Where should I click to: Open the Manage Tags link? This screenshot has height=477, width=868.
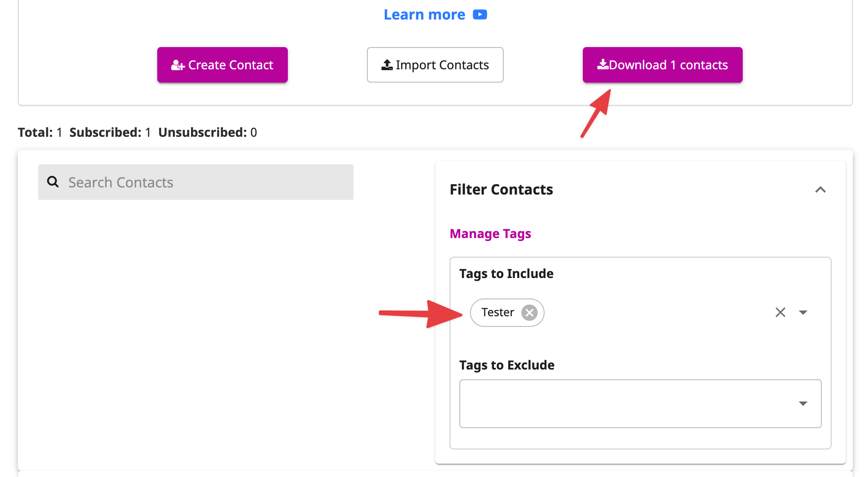tap(490, 234)
